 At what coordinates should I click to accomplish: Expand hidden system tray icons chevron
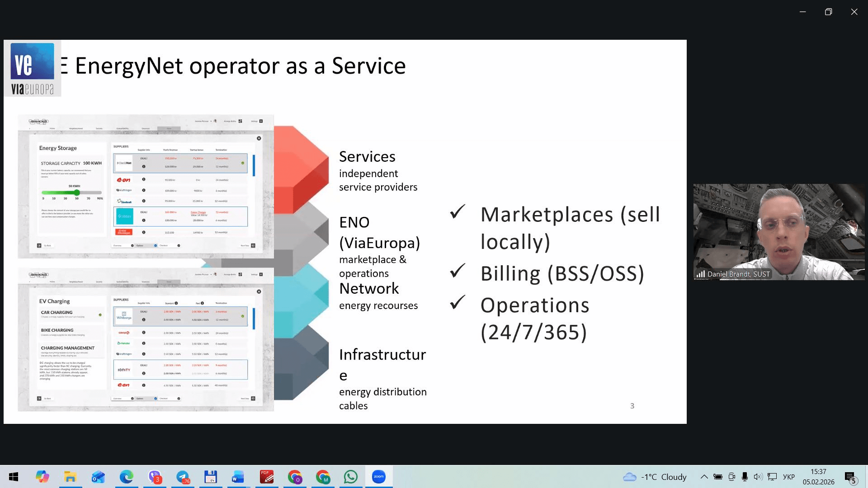point(704,477)
